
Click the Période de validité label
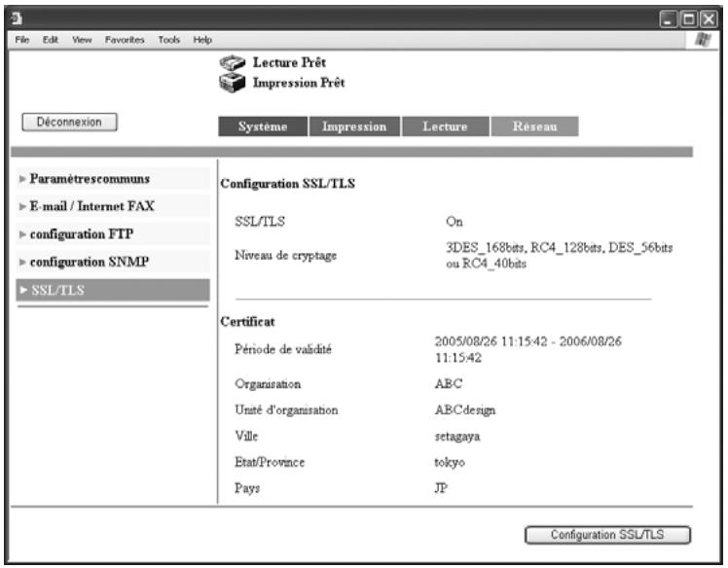tap(283, 349)
